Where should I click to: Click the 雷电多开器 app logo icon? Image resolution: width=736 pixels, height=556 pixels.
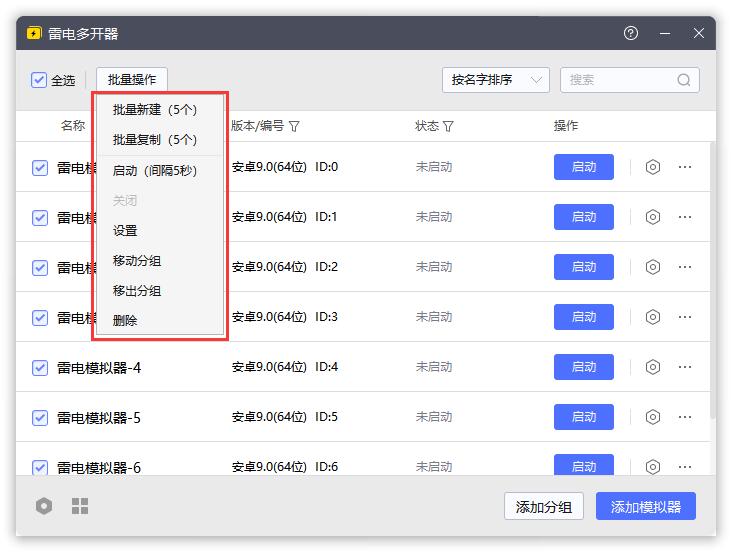tap(34, 34)
